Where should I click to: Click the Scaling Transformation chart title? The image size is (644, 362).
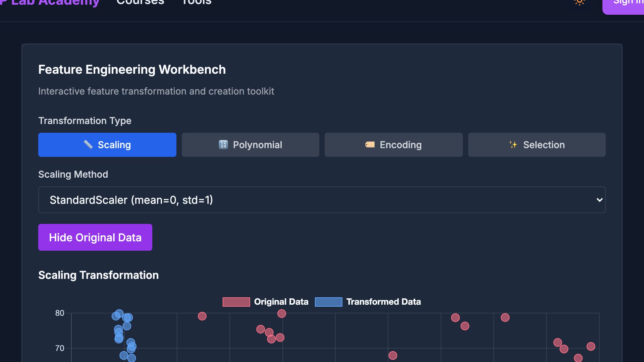(x=98, y=275)
